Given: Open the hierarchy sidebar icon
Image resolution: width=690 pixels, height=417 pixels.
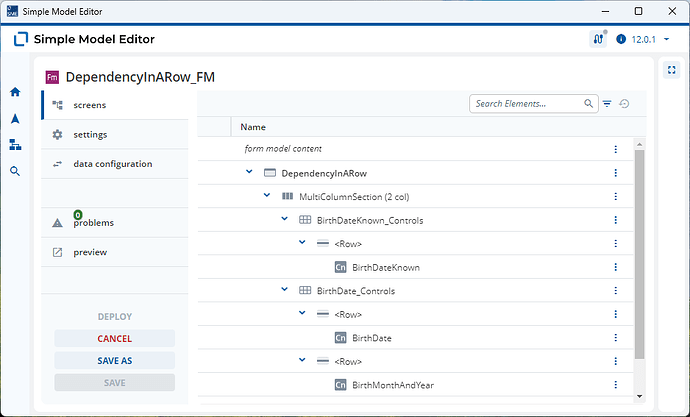Looking at the screenshot, I should tap(15, 145).
